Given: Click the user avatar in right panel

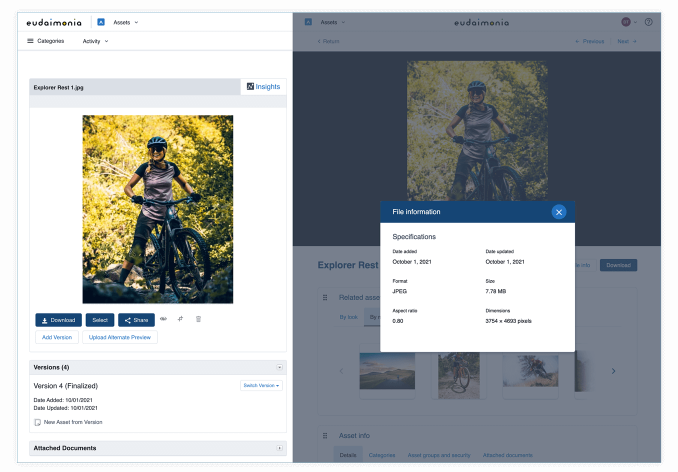Looking at the screenshot, I should tap(626, 22).
